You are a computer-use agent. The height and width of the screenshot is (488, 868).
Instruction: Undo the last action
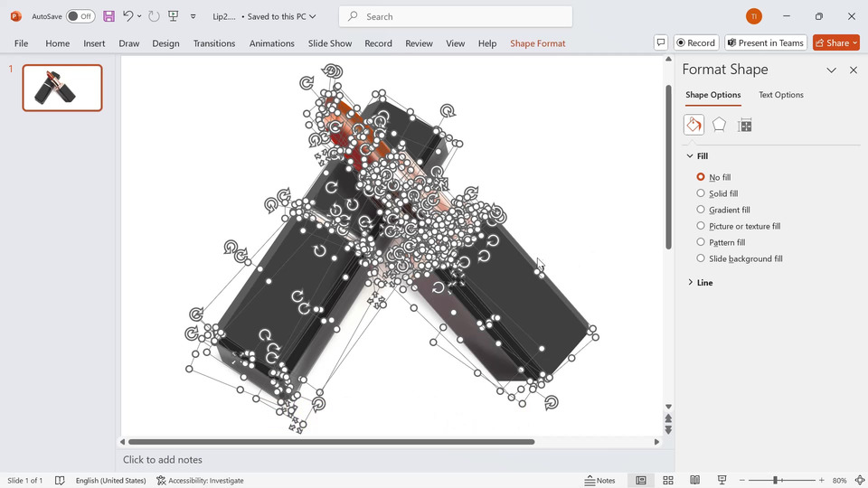pos(127,16)
